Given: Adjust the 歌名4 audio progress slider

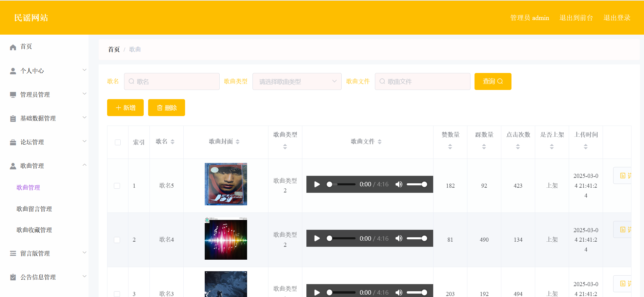Looking at the screenshot, I should tap(341, 238).
